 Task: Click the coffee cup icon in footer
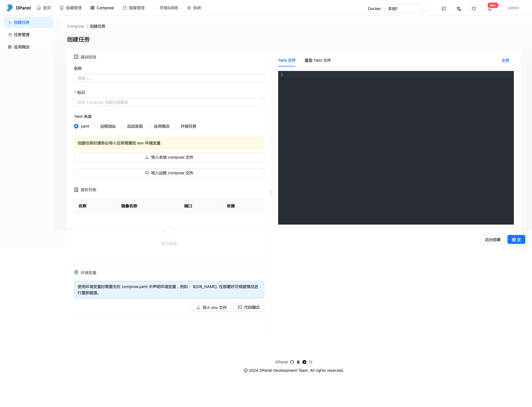point(311,362)
